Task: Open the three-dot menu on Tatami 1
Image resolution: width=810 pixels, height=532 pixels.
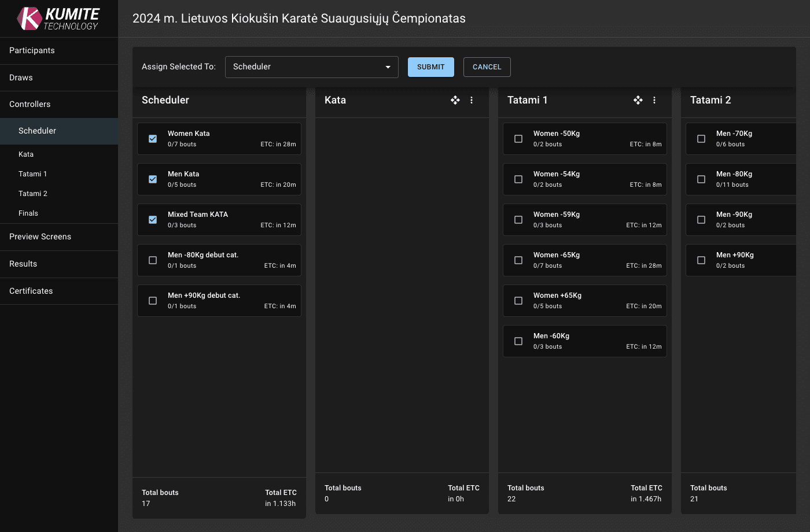Action: coord(654,100)
